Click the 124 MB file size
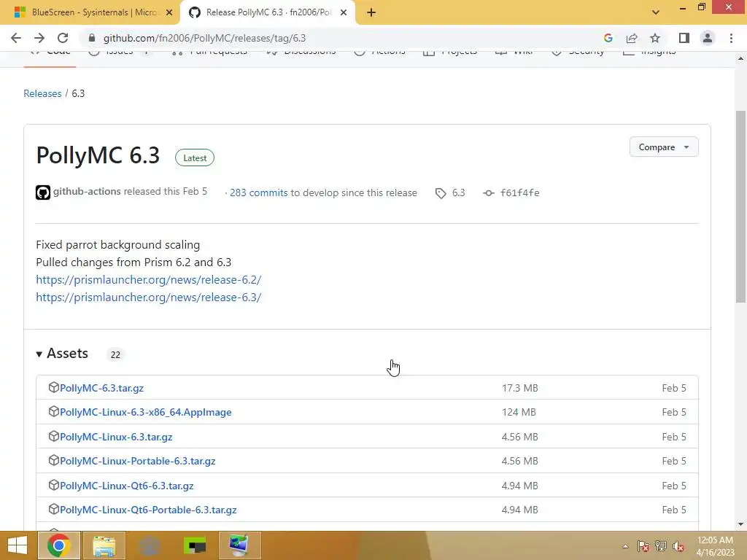Viewport: 747px width, 560px height. (519, 413)
